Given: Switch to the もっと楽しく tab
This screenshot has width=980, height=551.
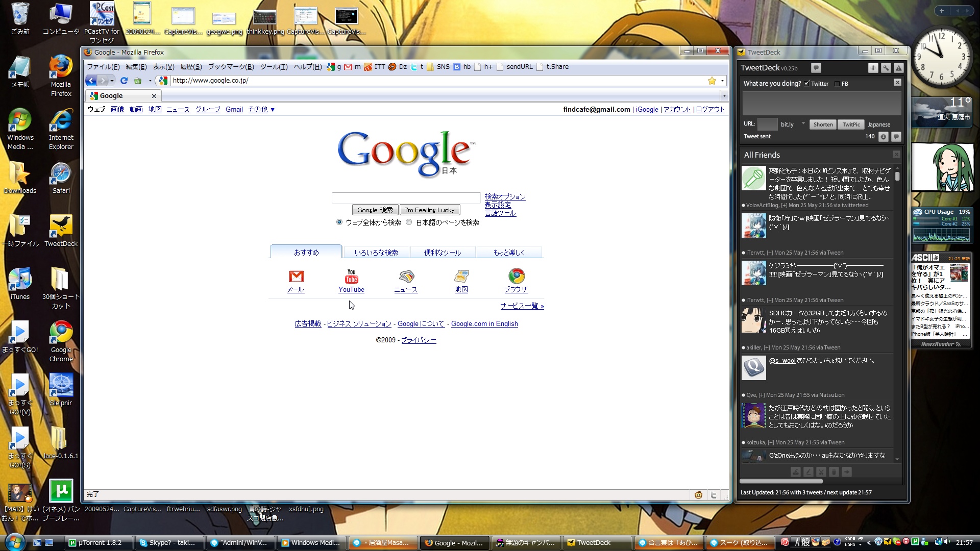Looking at the screenshot, I should click(509, 253).
